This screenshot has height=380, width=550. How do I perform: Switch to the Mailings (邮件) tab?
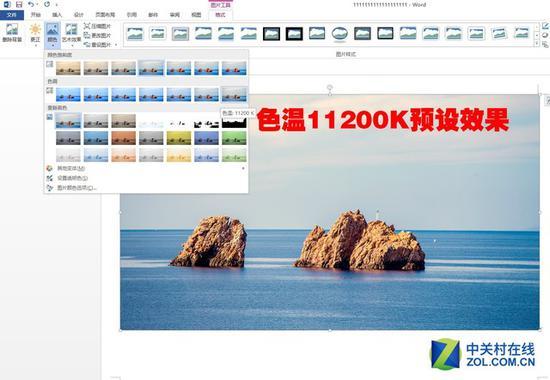point(153,15)
